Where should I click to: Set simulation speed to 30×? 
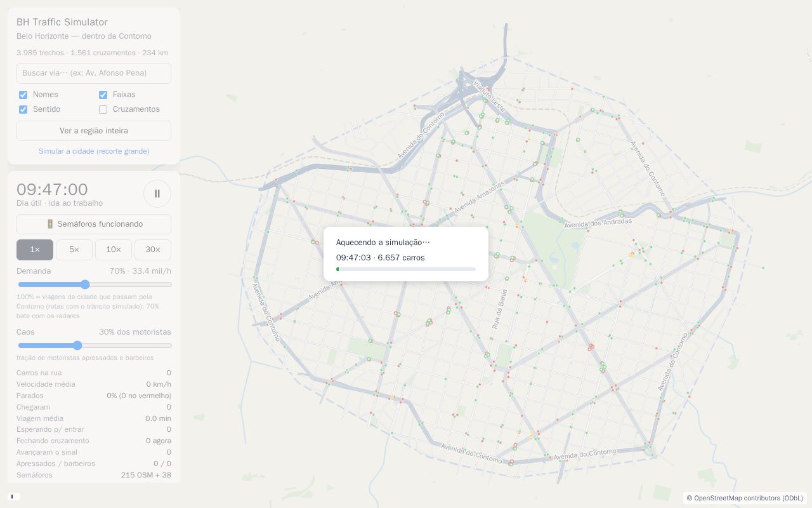tap(153, 250)
